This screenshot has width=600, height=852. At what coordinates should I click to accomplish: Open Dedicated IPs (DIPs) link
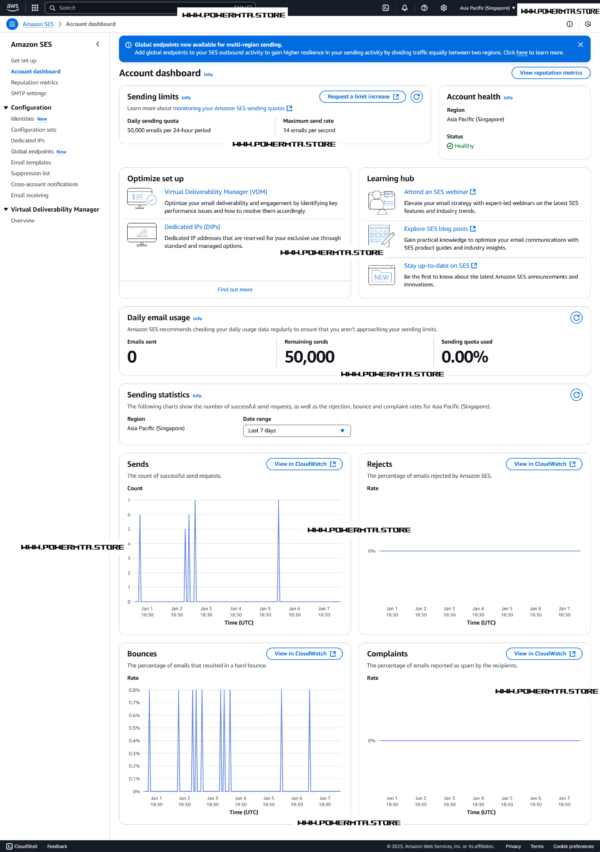(192, 227)
